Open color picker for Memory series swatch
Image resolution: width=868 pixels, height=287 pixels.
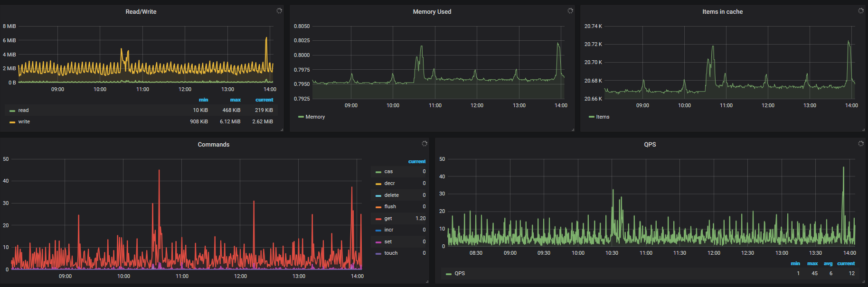point(301,117)
